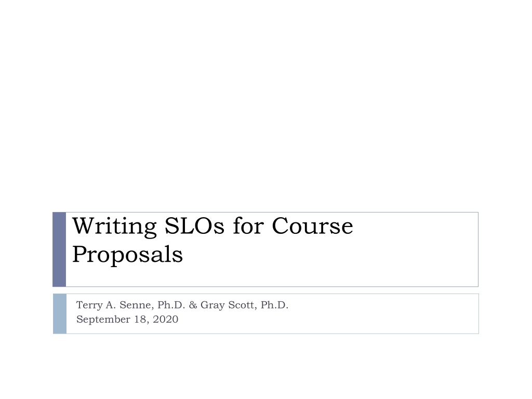
Task: Click the empty right side of the subtitle box
Action: (383, 314)
